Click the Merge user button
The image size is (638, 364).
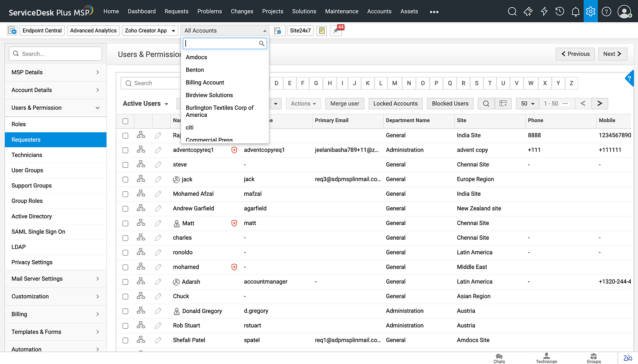[345, 104]
